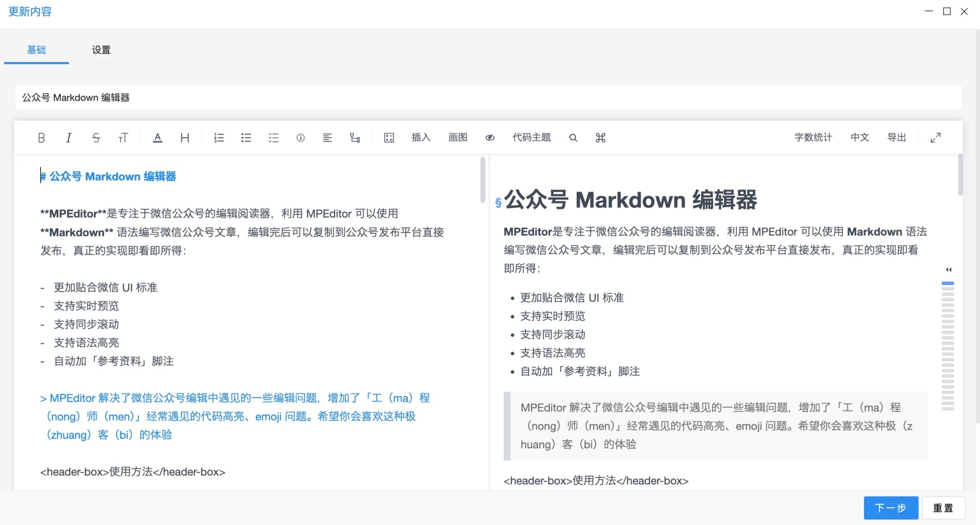
Task: Click the 重置 reset button
Action: 943,508
